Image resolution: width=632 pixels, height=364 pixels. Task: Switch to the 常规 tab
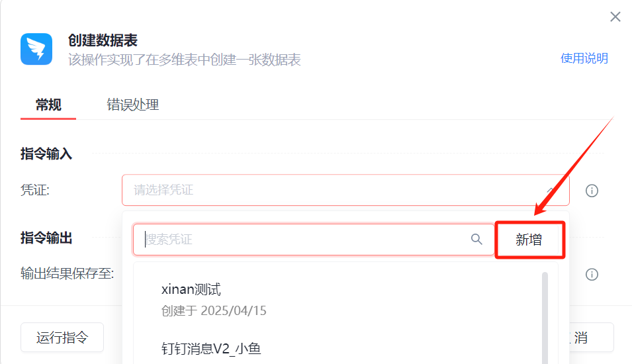[48, 105]
